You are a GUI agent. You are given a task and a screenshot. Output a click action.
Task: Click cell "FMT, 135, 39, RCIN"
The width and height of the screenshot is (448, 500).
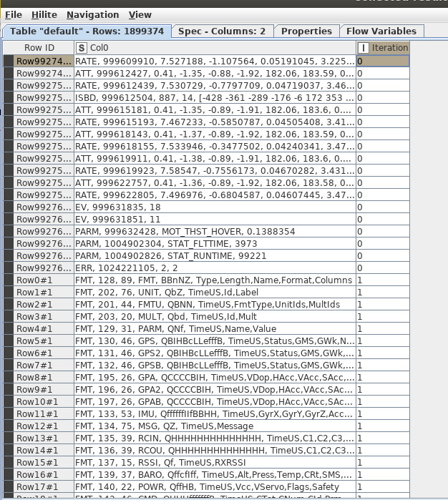tap(215, 438)
